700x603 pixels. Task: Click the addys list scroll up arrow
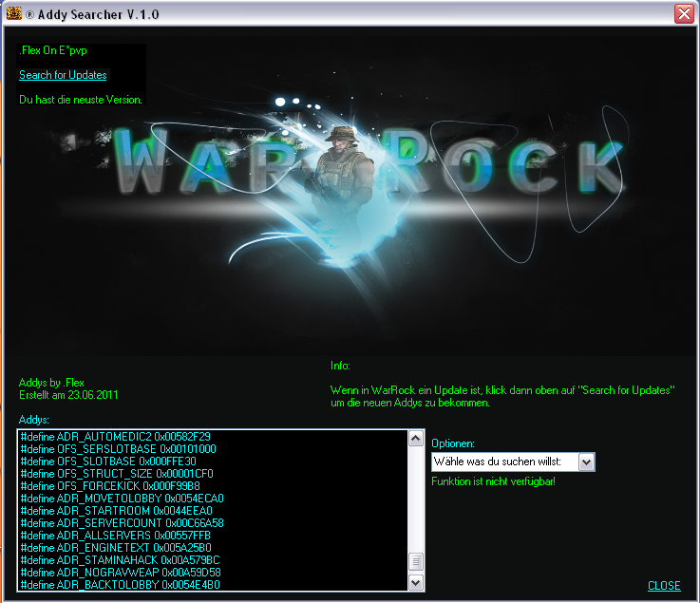click(416, 439)
